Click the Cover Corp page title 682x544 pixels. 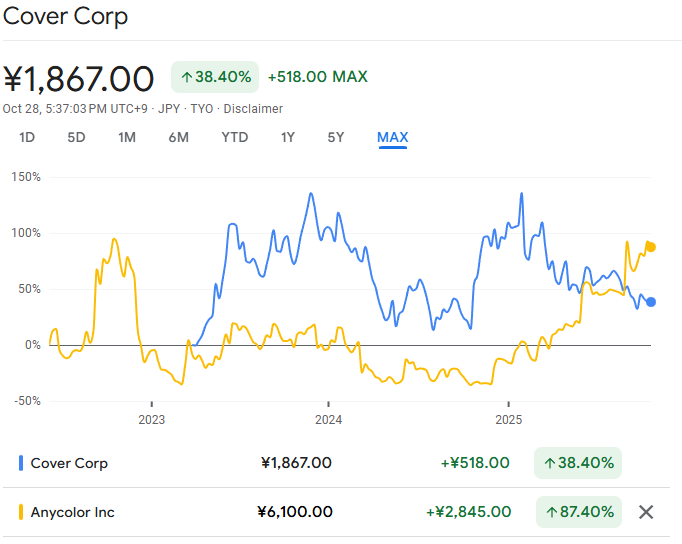[65, 17]
